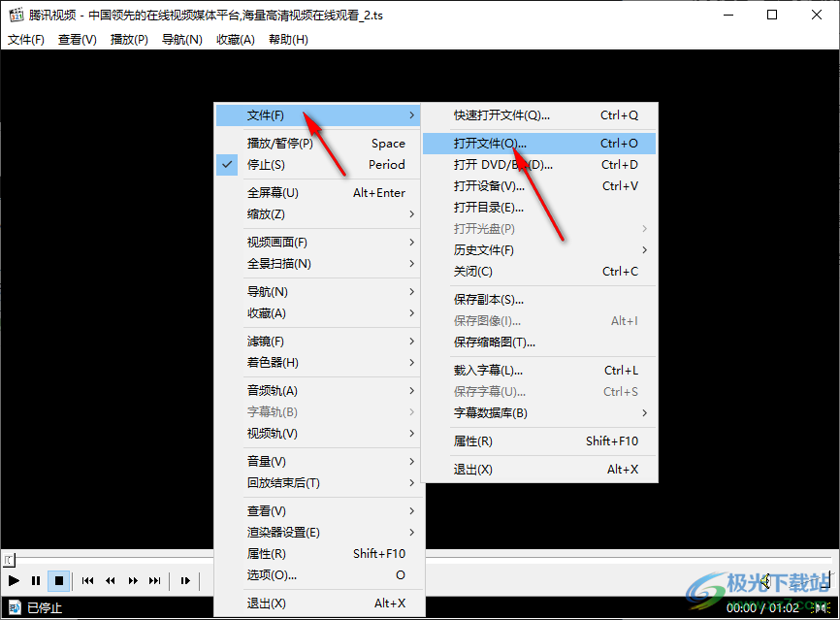The height and width of the screenshot is (620, 840).
Task: Select 全屏幕(U) menu entry
Action: pos(318,193)
